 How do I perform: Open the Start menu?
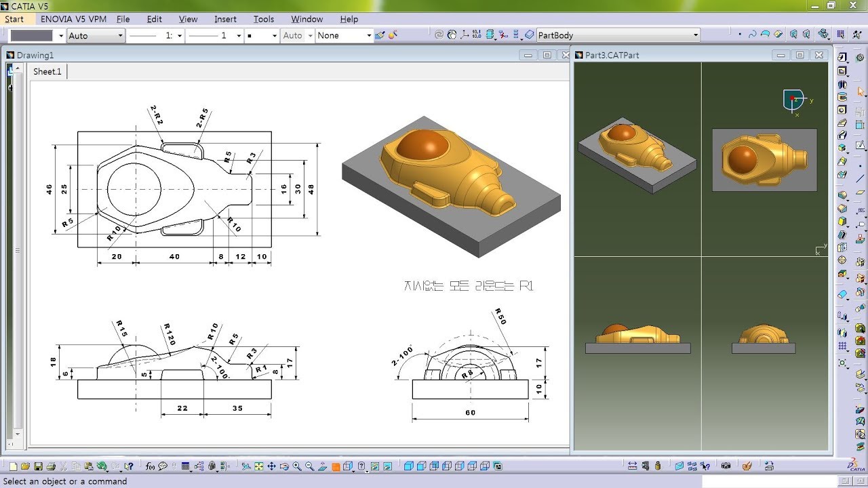click(14, 19)
